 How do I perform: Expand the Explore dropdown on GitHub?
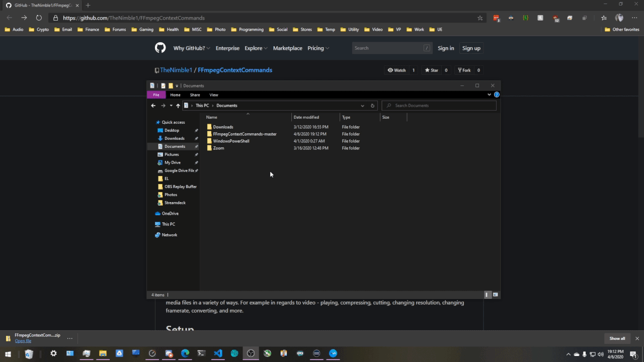(256, 48)
